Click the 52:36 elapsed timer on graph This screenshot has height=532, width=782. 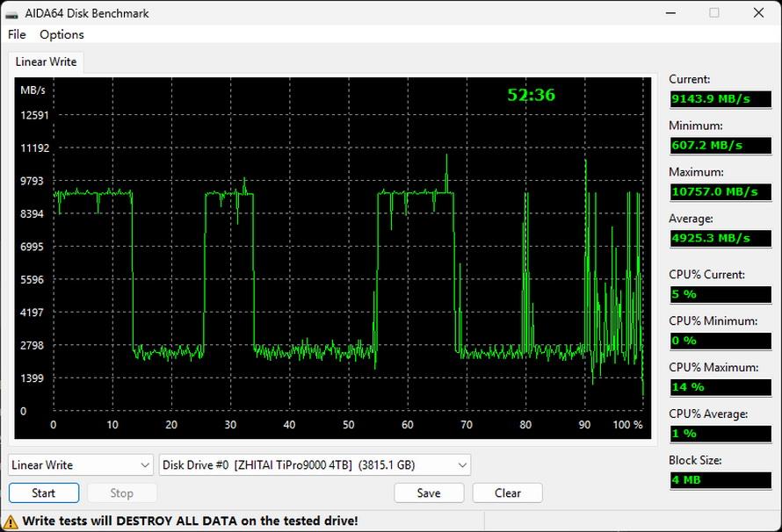[531, 95]
